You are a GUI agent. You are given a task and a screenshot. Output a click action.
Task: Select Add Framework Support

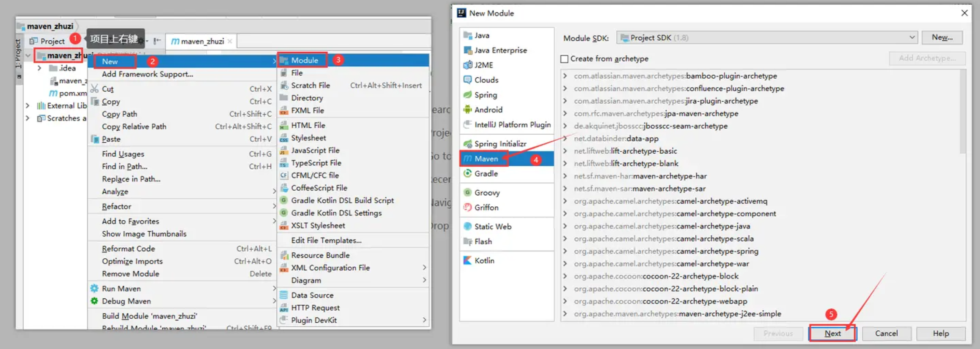[182, 74]
